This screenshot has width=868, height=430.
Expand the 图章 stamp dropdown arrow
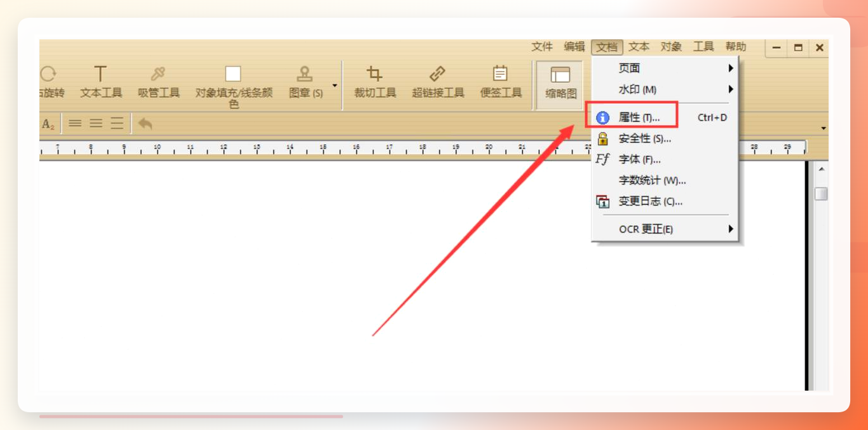point(335,85)
